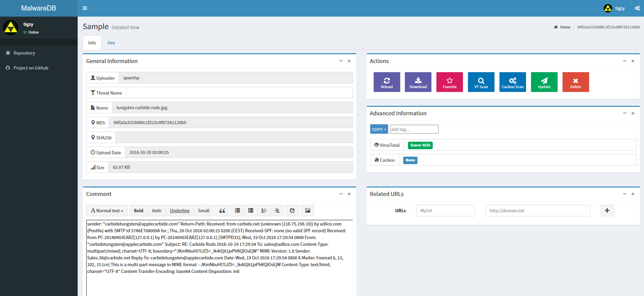The width and height of the screenshot is (644, 296).
Task: Mark sample as Favorite
Action: [x=449, y=82]
